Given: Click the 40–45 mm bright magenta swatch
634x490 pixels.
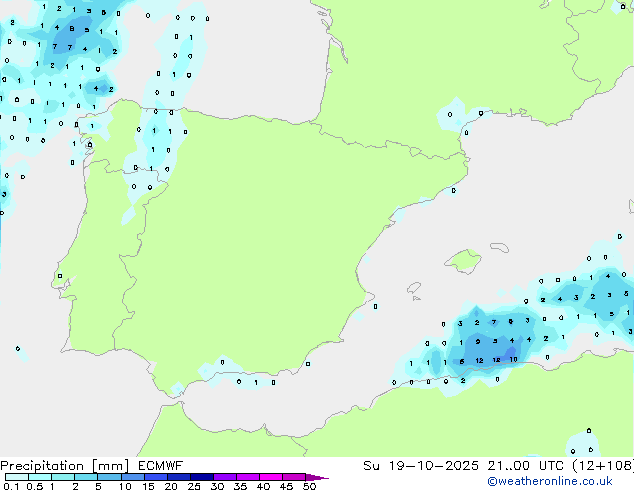Looking at the screenshot, I should click(x=271, y=477).
